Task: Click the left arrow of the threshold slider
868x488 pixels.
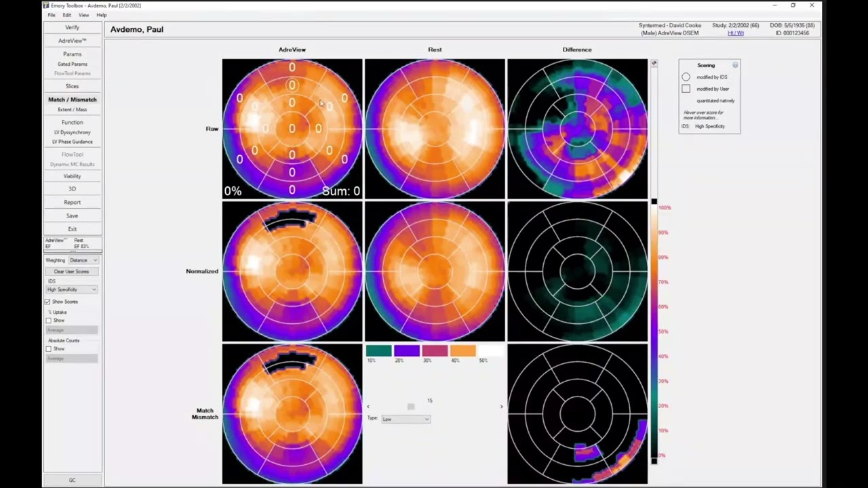Action: click(368, 407)
